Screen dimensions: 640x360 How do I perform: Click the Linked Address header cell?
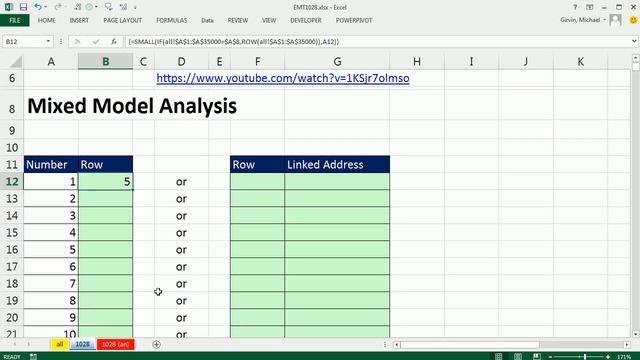(x=337, y=164)
